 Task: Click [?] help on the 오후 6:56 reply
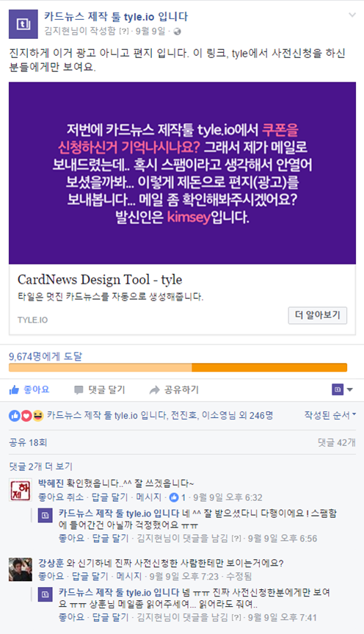coord(236,538)
